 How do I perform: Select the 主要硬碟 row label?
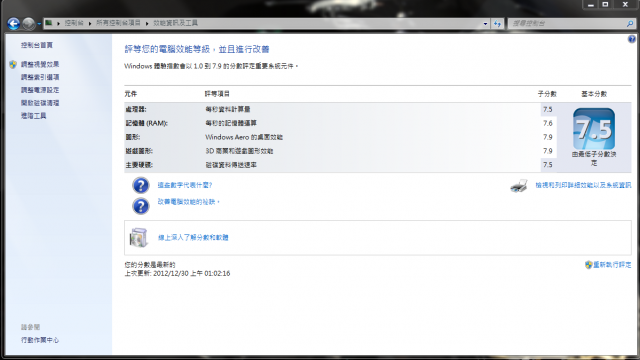pos(139,165)
